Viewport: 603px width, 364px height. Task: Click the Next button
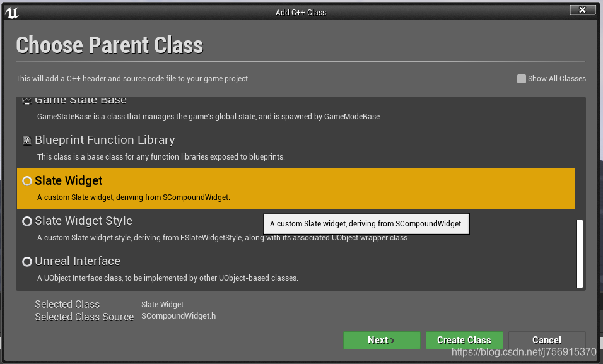pos(382,340)
